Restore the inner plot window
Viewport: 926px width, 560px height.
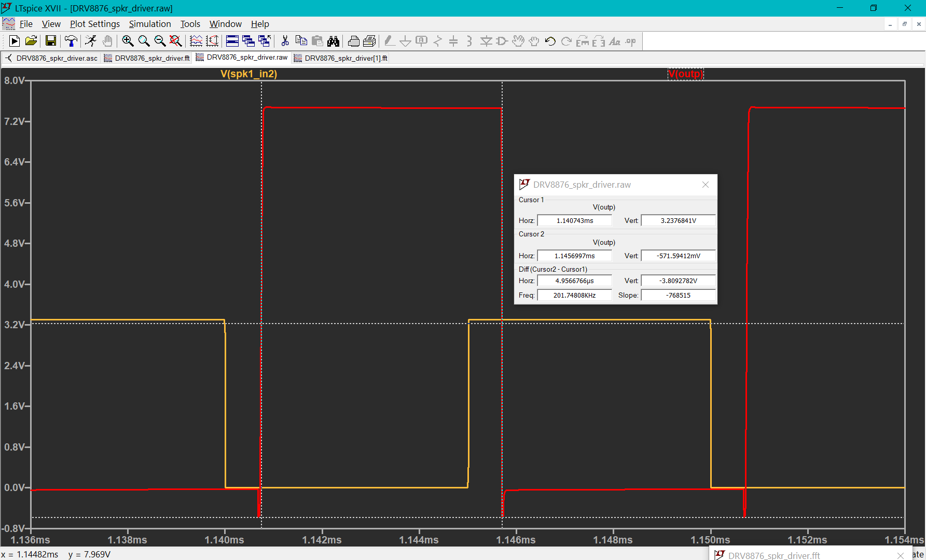point(905,24)
